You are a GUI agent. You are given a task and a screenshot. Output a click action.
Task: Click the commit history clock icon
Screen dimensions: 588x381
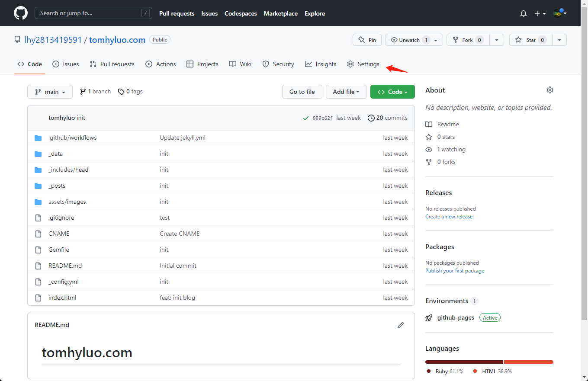pos(371,118)
